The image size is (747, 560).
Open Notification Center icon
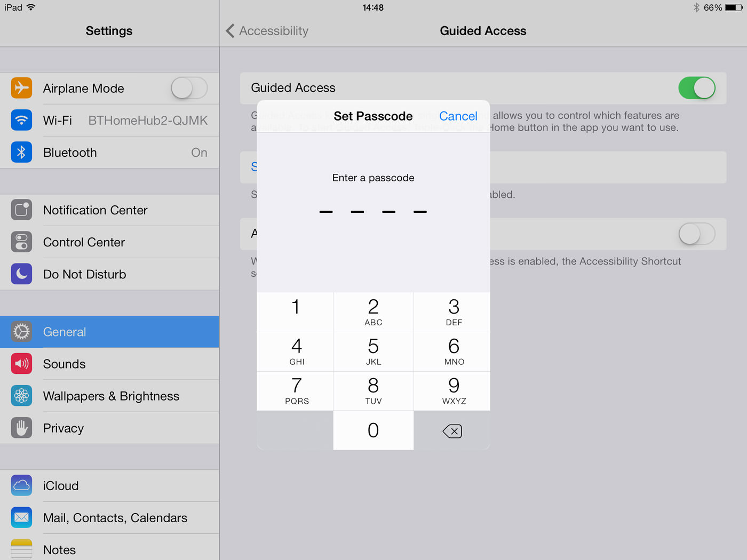21,210
